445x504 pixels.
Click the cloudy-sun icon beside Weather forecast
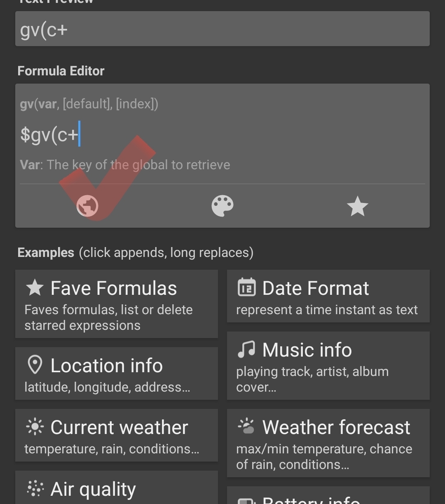click(x=246, y=427)
